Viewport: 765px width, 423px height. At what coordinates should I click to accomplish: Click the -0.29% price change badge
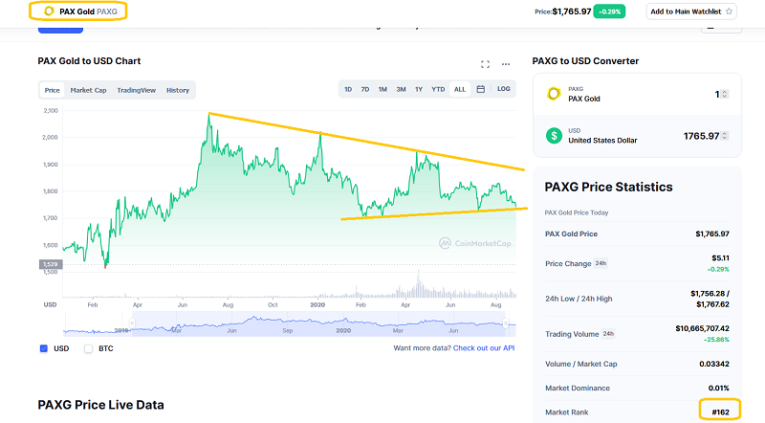click(x=608, y=12)
